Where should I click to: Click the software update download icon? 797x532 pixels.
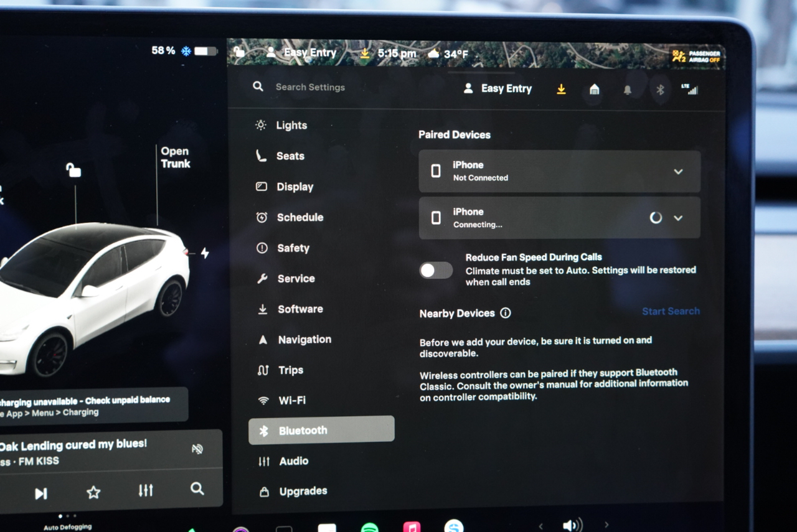[561, 89]
